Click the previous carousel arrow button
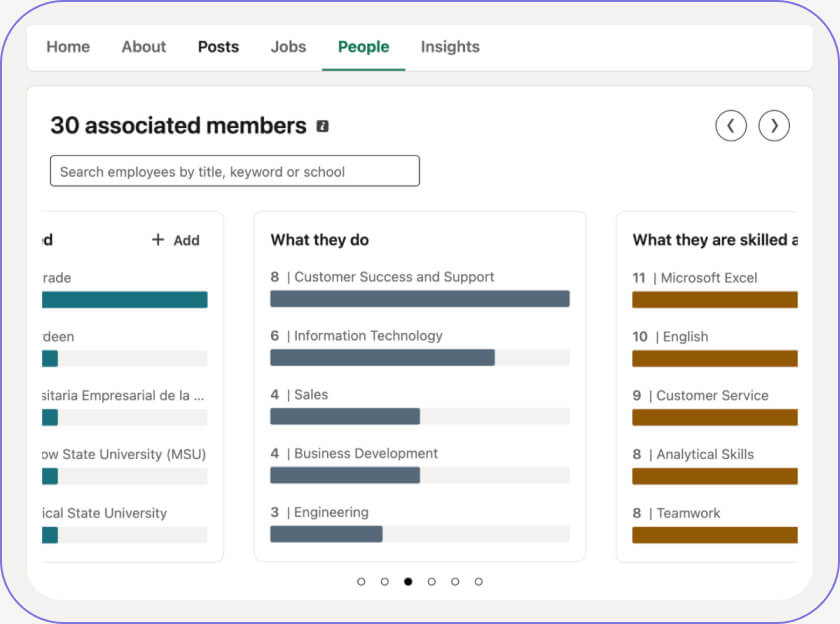Image resolution: width=840 pixels, height=624 pixels. [x=731, y=126]
